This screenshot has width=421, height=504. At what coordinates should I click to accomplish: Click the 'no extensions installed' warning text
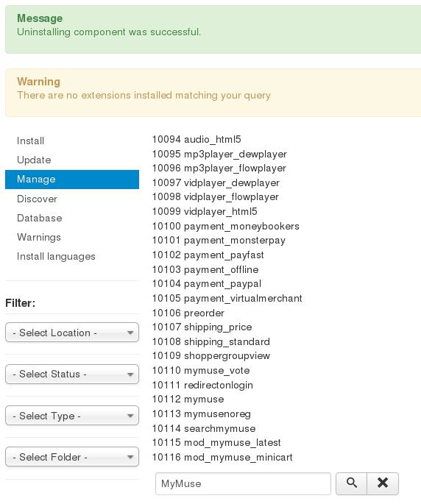click(144, 96)
